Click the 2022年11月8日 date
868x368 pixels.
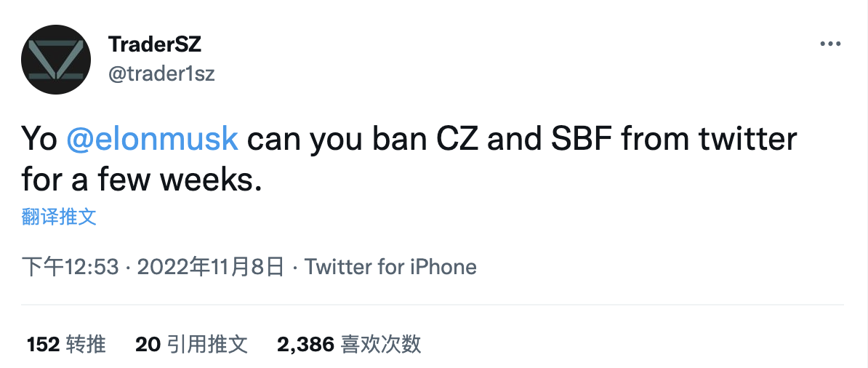[x=210, y=267]
